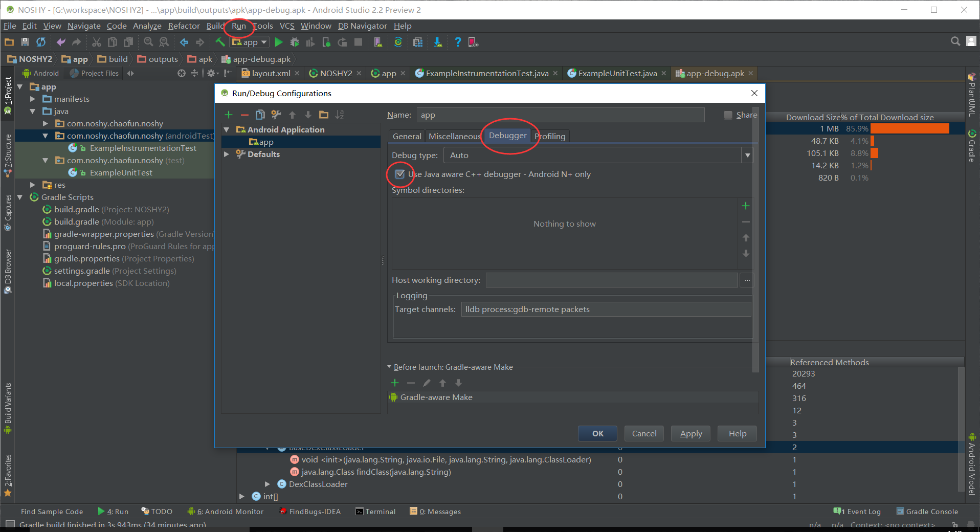Select the Gradle-aware Make task row
980x532 pixels.
point(573,397)
